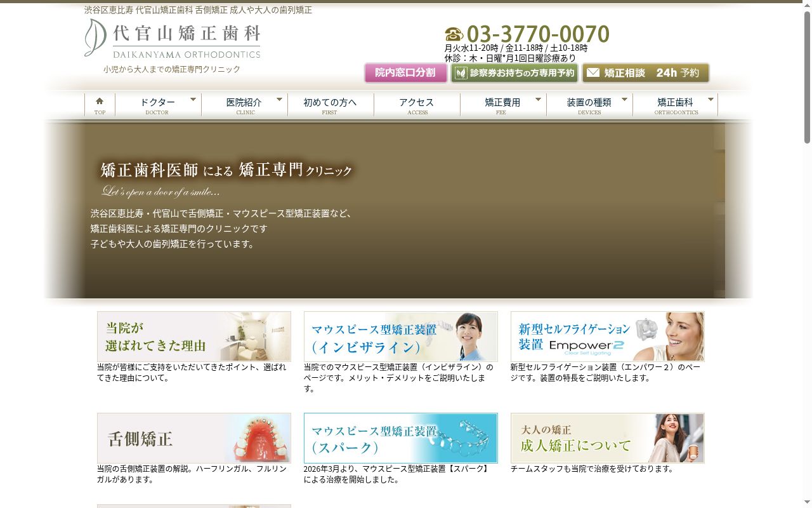812x508 pixels.
Task: Click the tagline 小児から大人までの矯正専門クリニック
Action: 172,69
